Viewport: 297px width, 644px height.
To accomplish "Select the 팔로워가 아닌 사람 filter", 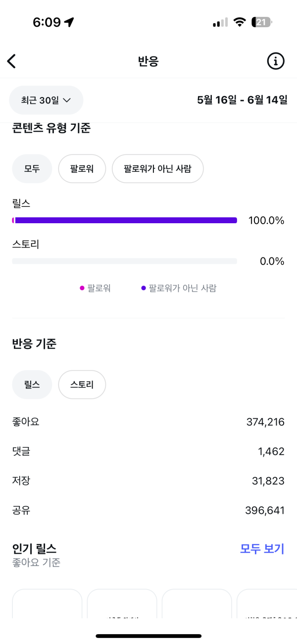I will click(157, 169).
